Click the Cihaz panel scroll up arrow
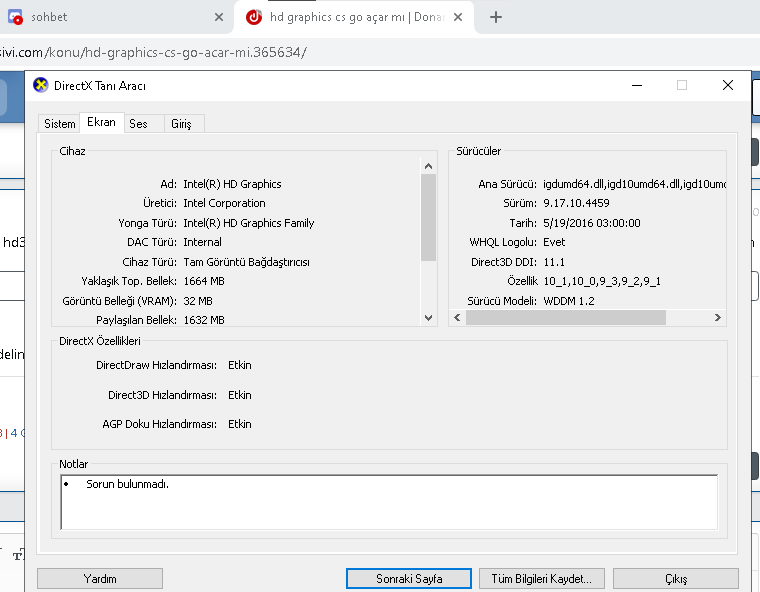760x592 pixels. (428, 166)
